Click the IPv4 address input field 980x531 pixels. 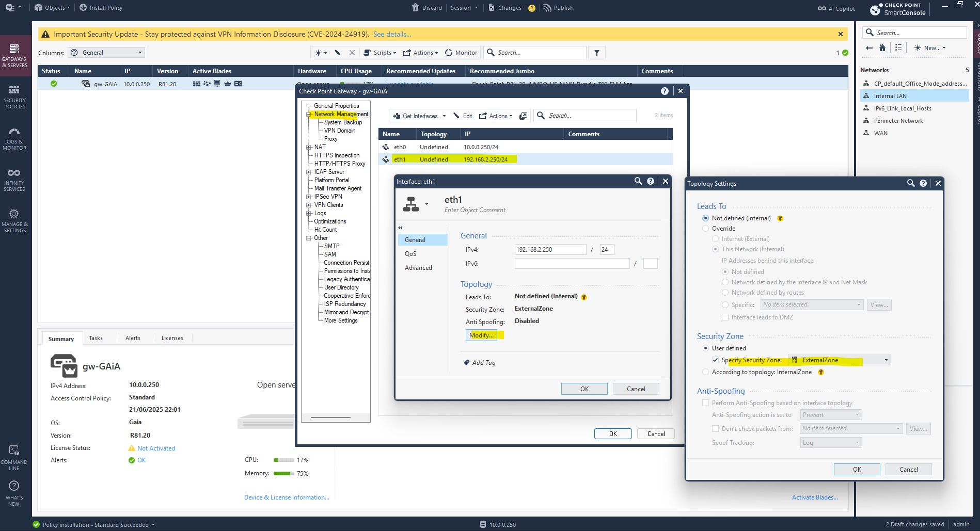(550, 250)
